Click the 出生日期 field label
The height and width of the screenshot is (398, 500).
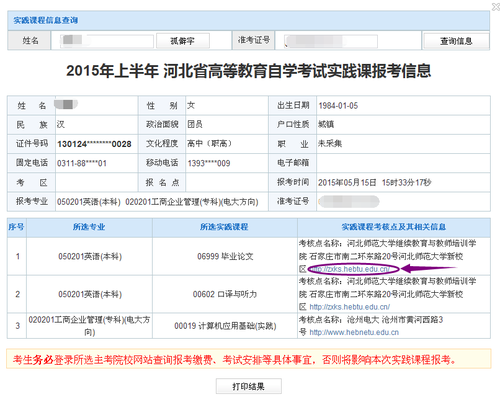point(293,105)
